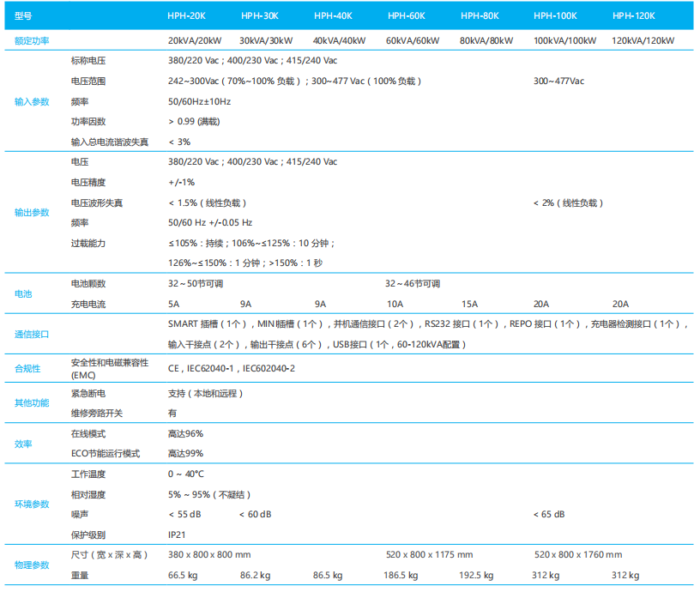This screenshot has height=592, width=700.
Task: Select the HPH-60K model header
Action: pyautogui.click(x=407, y=16)
